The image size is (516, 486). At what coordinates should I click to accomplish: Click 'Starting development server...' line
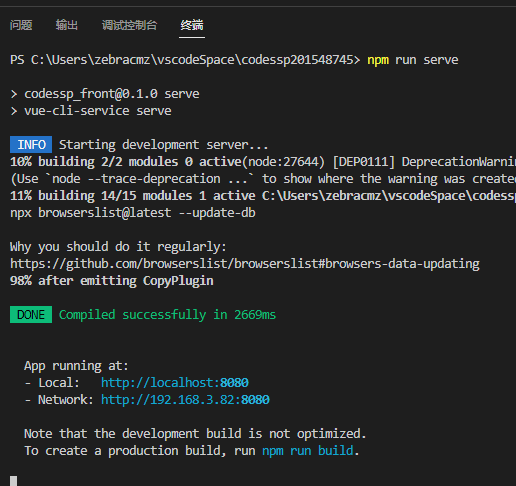[x=164, y=145]
